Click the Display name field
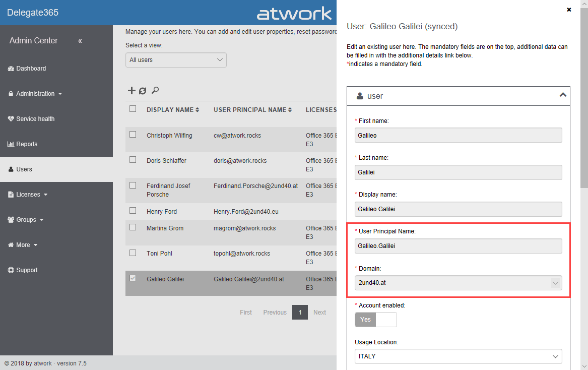 point(458,209)
